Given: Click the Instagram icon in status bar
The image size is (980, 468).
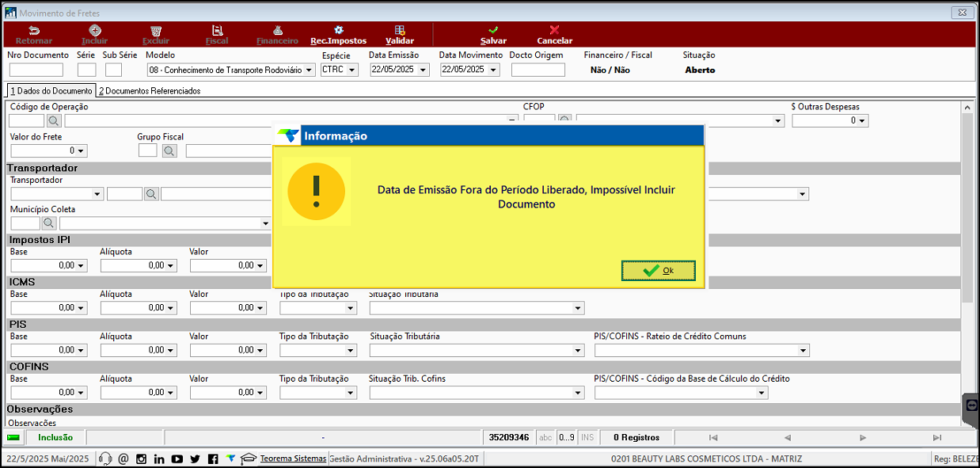Looking at the screenshot, I should pos(141,458).
